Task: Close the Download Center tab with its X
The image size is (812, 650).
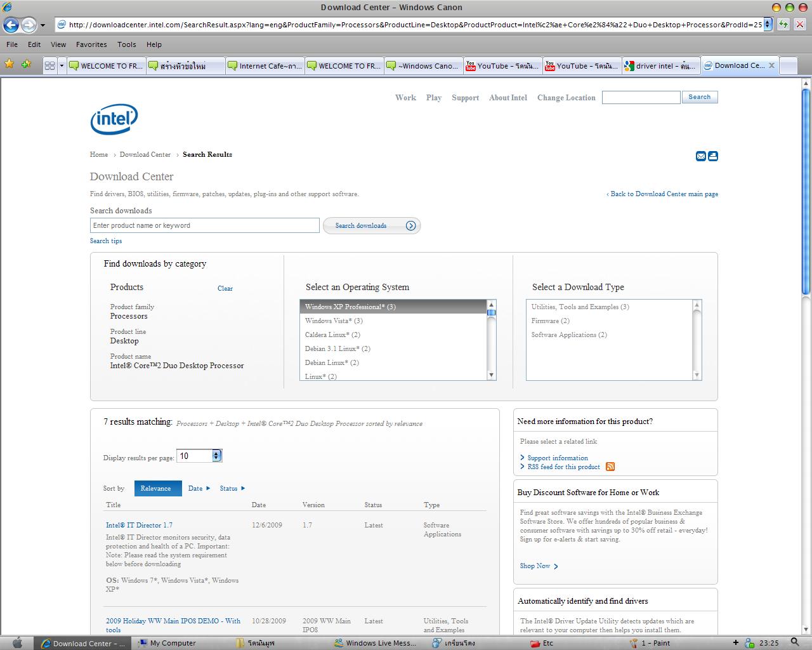Action: coord(771,65)
